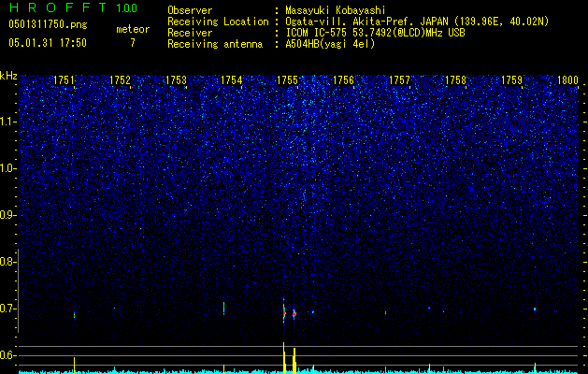Viewport: 588px width, 374px height.
Task: Click the 1752 time marker
Action: pyautogui.click(x=120, y=79)
